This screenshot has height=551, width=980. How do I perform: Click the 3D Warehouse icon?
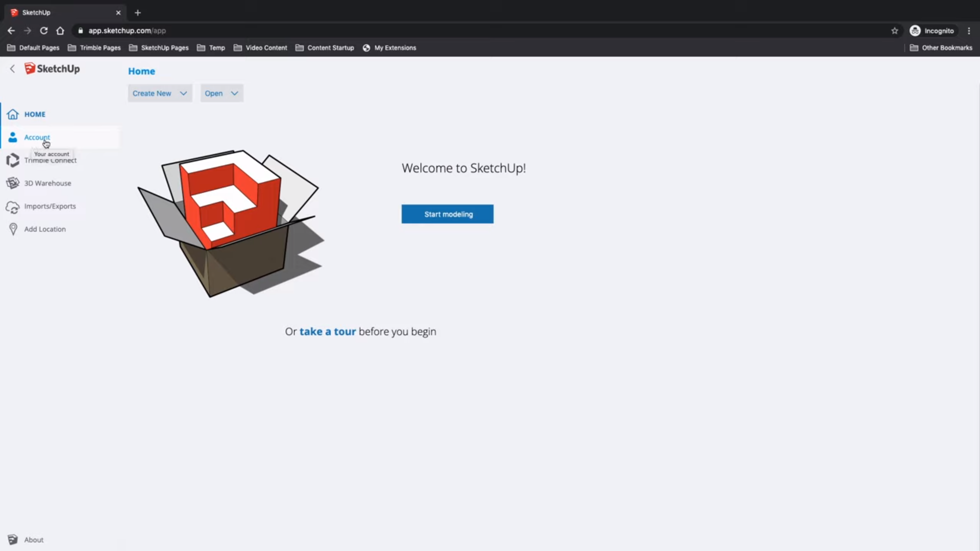(13, 183)
